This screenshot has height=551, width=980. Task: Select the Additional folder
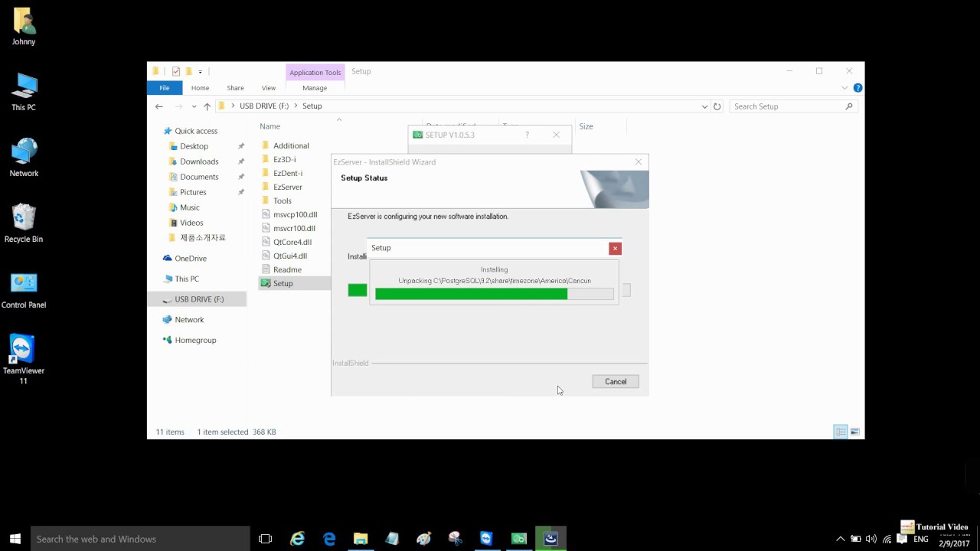(x=285, y=145)
